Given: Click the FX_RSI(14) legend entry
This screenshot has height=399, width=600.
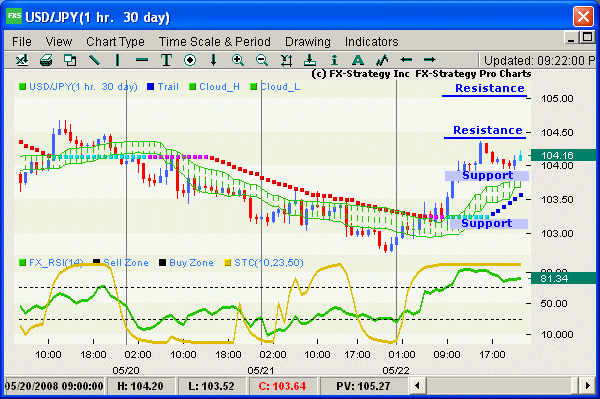Looking at the screenshot, I should tap(51, 263).
